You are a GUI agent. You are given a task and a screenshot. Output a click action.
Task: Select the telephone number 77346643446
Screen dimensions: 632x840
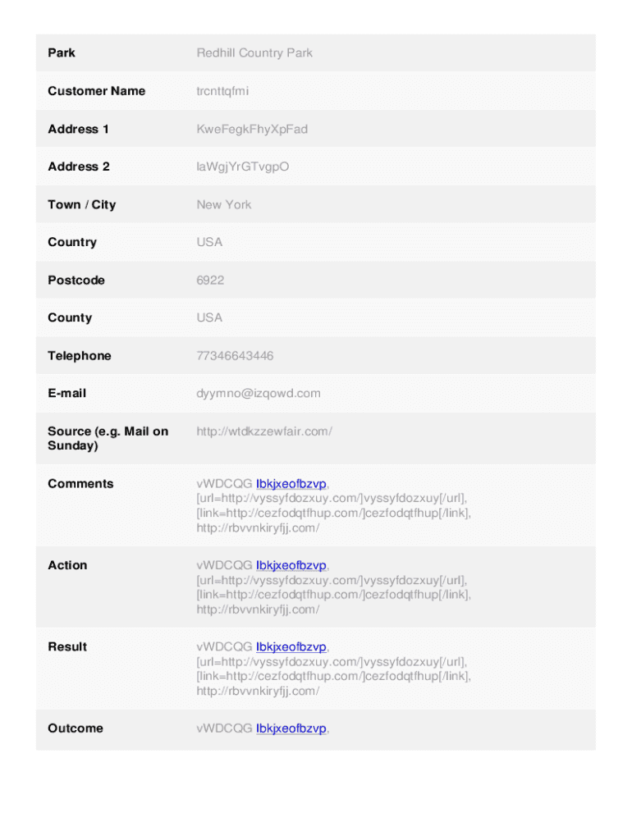[x=235, y=356]
